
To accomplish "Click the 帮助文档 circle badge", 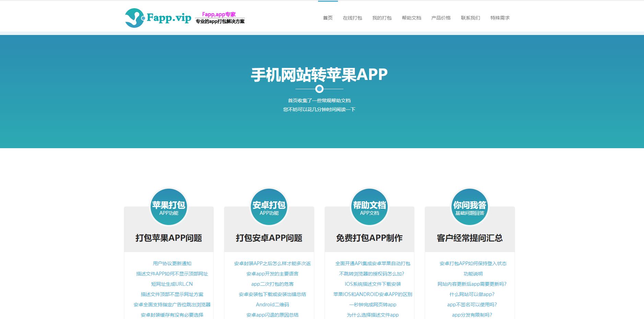I will tap(370, 207).
